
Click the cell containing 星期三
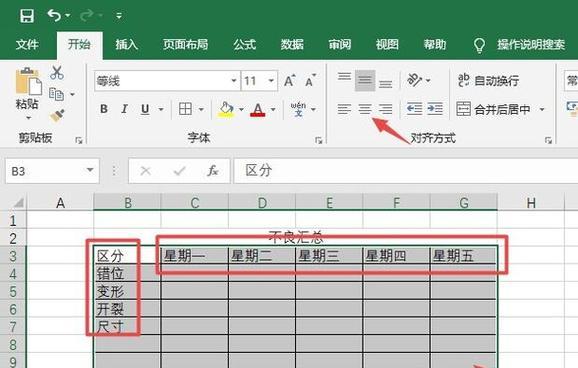click(329, 256)
